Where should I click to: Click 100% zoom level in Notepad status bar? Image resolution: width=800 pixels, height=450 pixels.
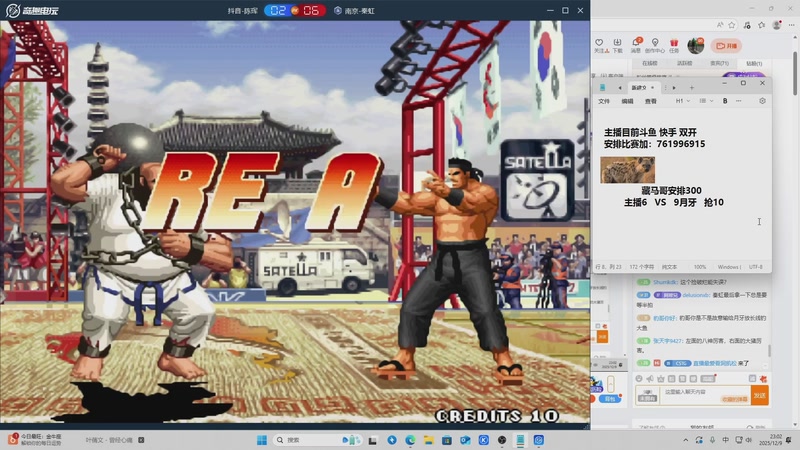[x=699, y=267]
